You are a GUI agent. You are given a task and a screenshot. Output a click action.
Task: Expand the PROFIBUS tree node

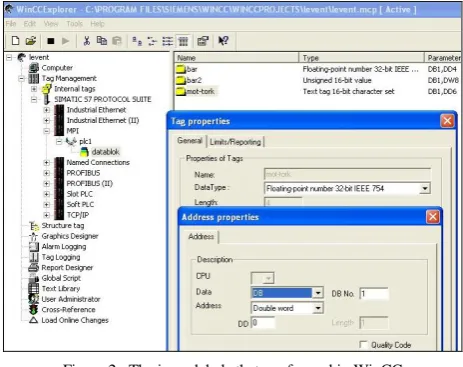pyautogui.click(x=47, y=173)
